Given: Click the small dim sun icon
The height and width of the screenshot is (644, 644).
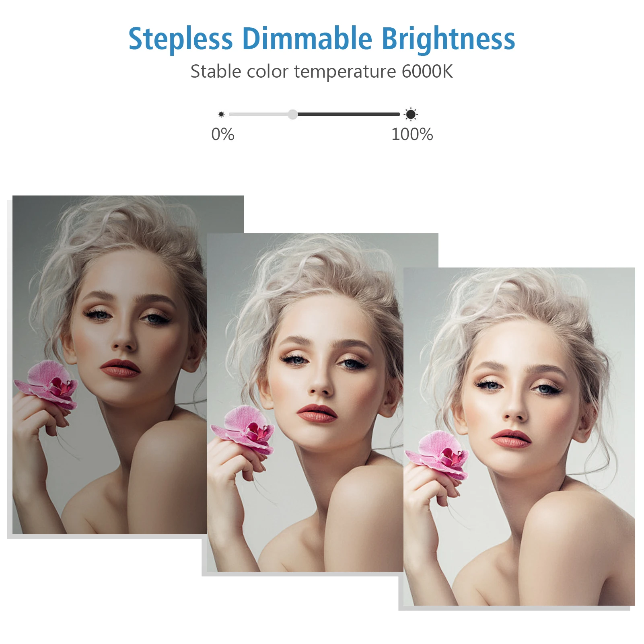Looking at the screenshot, I should point(221,114).
